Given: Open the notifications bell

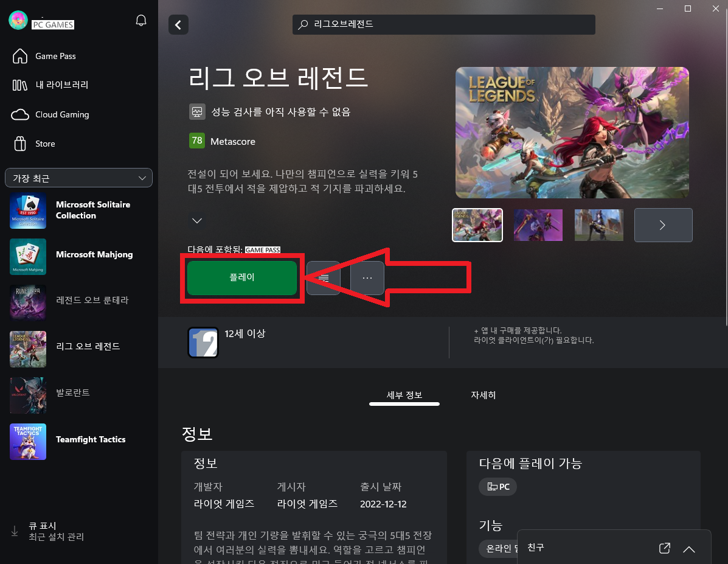Looking at the screenshot, I should click(141, 21).
